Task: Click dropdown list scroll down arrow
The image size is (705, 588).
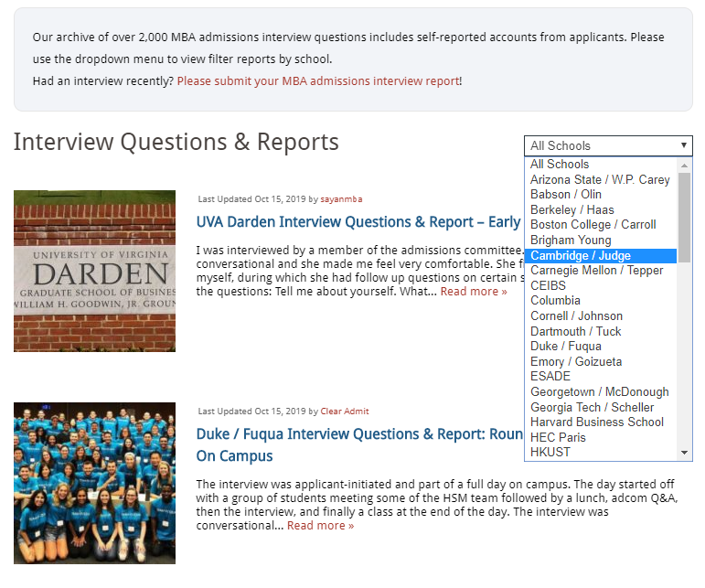Action: point(684,453)
